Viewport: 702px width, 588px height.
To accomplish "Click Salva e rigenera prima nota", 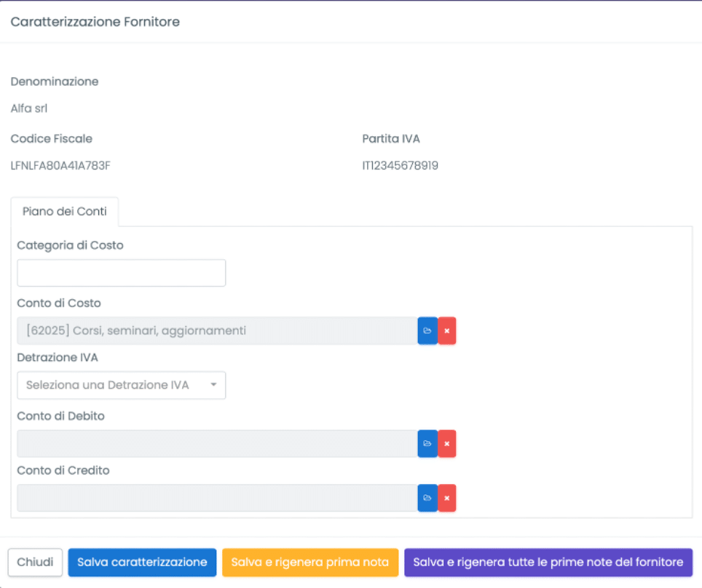I will tap(310, 562).
